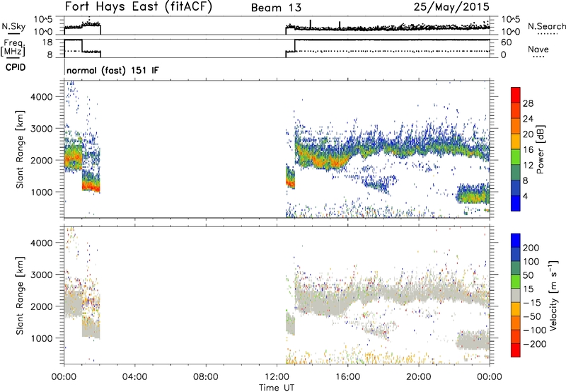The image size is (566, 392).
Task: Click the "16" label on Power colorbar
Action: click(528, 150)
